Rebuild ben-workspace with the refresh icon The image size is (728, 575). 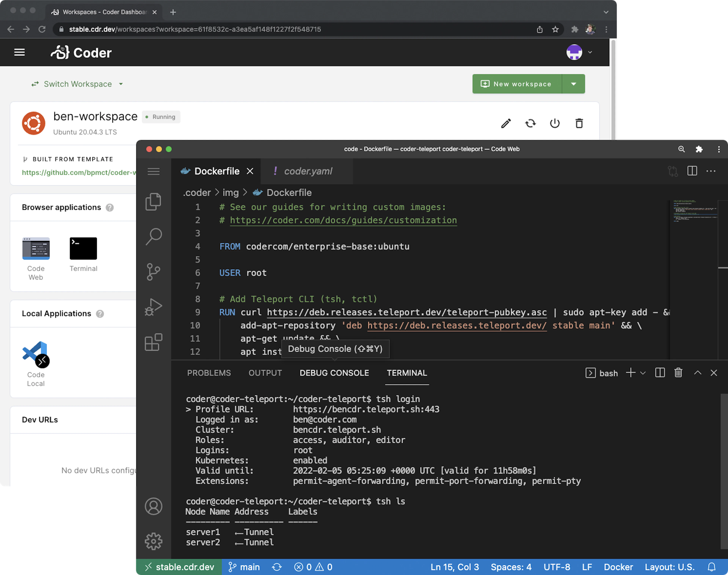531,124
